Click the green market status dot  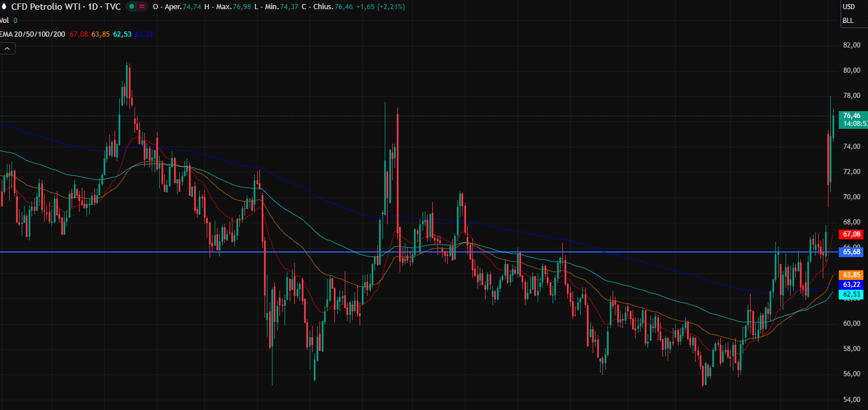pos(131,7)
